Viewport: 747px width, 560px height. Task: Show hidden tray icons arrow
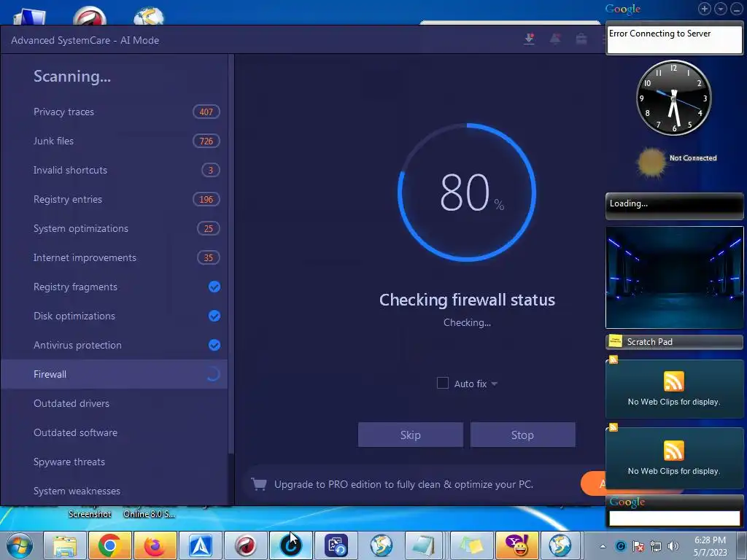coord(603,546)
